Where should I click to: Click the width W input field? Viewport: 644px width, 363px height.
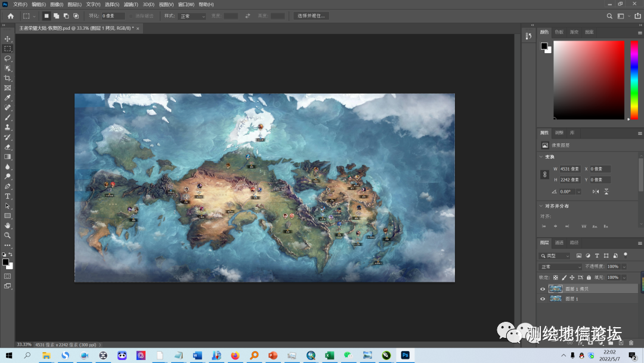[569, 169]
